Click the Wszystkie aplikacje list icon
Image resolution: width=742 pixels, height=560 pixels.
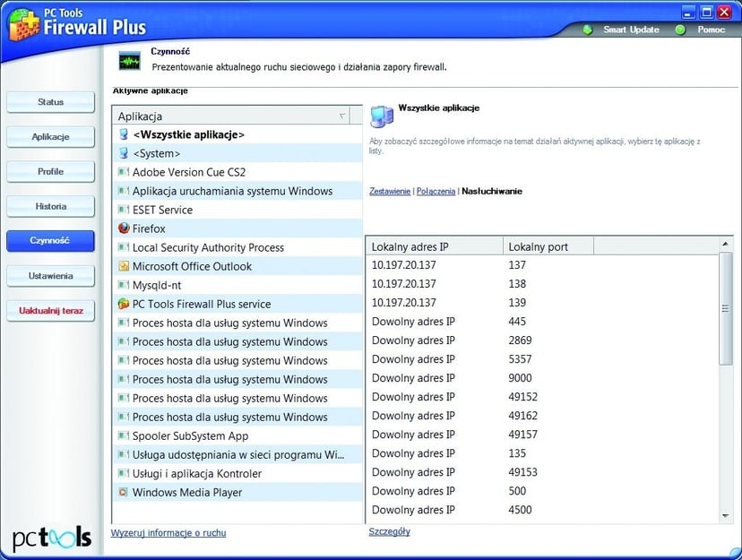click(x=124, y=134)
